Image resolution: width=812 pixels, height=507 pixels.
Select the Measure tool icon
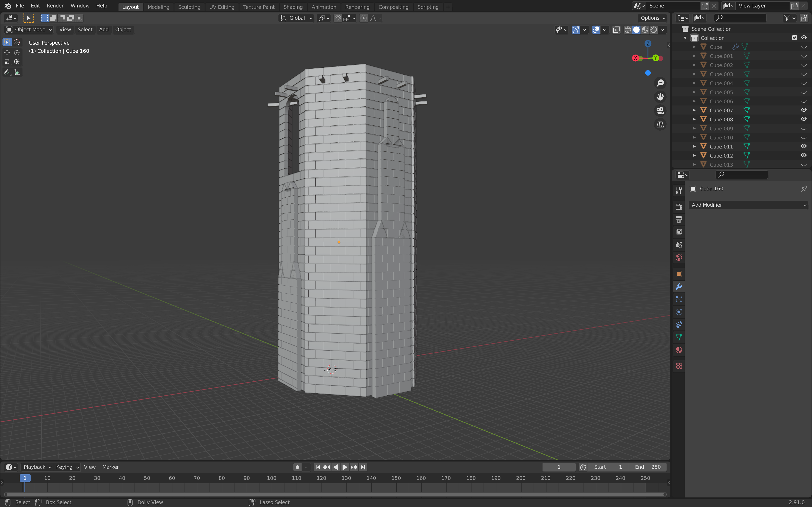[17, 72]
